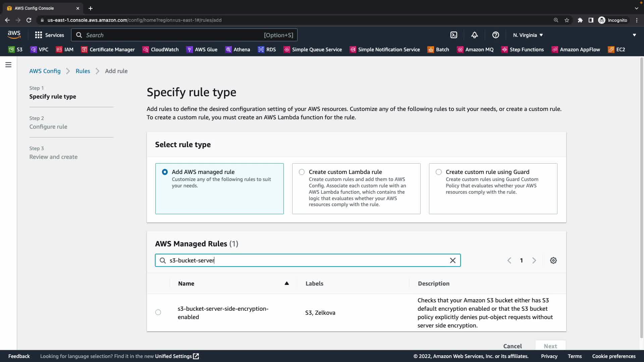Open the left hamburger navigation menu
Image resolution: width=644 pixels, height=362 pixels.
pos(8,65)
